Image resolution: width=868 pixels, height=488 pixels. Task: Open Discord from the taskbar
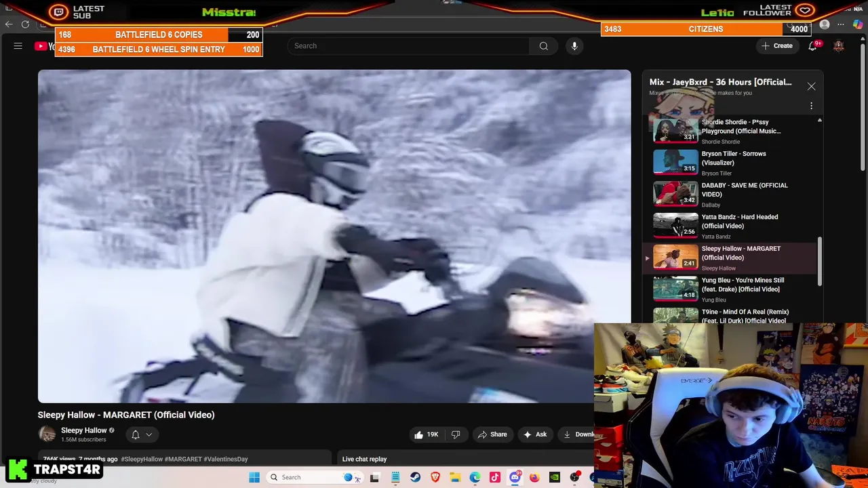click(515, 477)
